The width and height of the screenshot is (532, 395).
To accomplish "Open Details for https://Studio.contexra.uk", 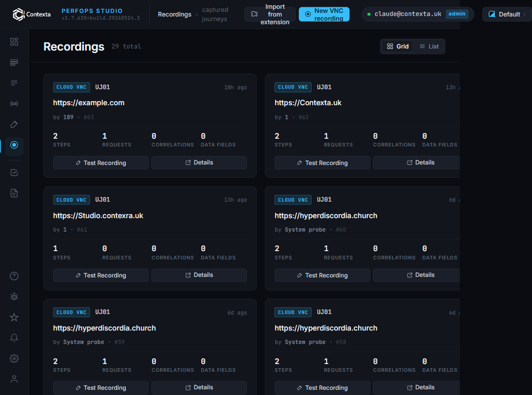I will pos(199,275).
